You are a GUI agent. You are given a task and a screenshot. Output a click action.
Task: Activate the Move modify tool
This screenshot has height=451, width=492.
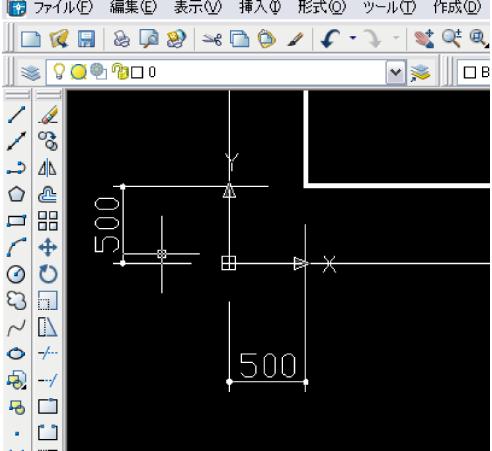click(48, 247)
